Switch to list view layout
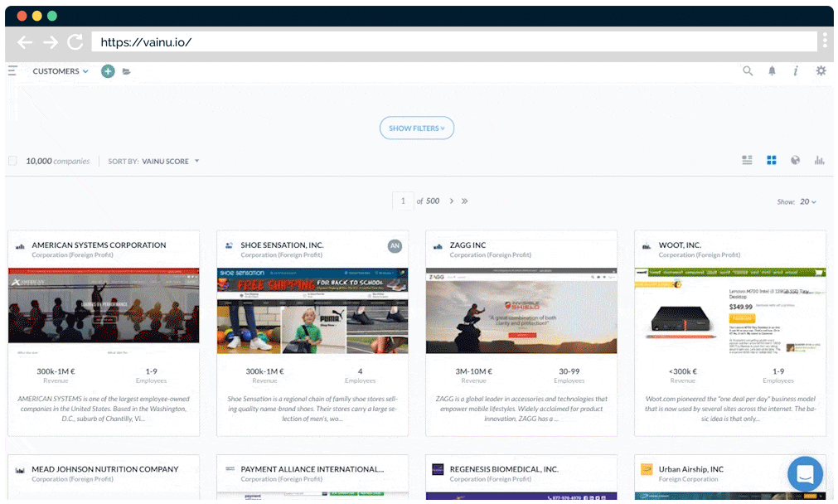The image size is (838, 504). pos(747,160)
